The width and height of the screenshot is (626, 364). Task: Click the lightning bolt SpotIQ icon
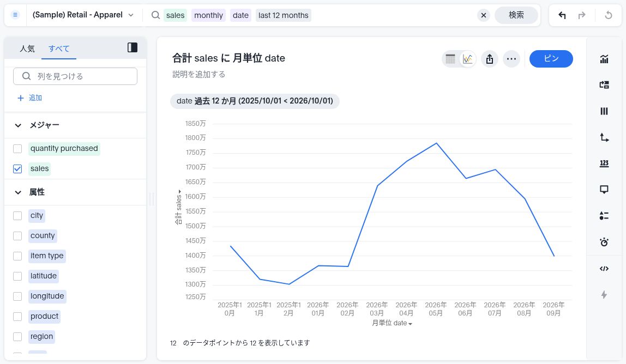[x=604, y=295]
